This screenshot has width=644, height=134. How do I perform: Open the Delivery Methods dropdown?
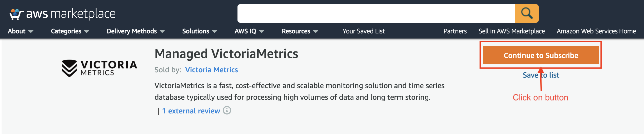pos(136,31)
